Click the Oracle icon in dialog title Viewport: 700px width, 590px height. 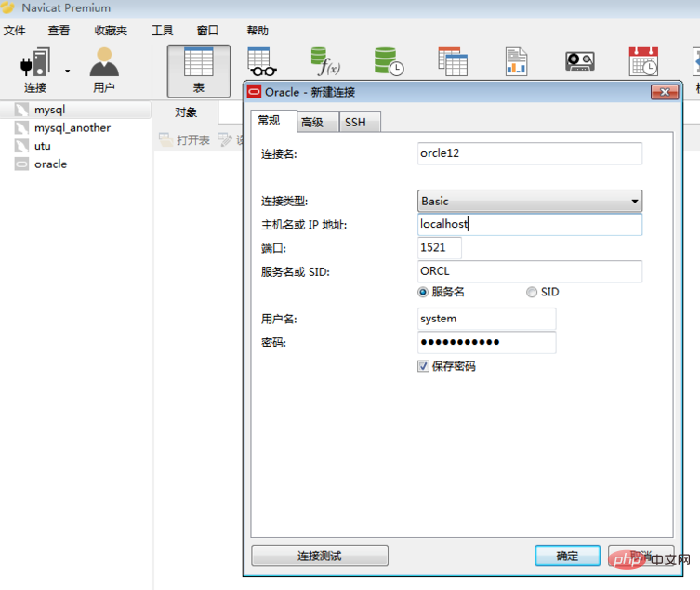point(255,92)
